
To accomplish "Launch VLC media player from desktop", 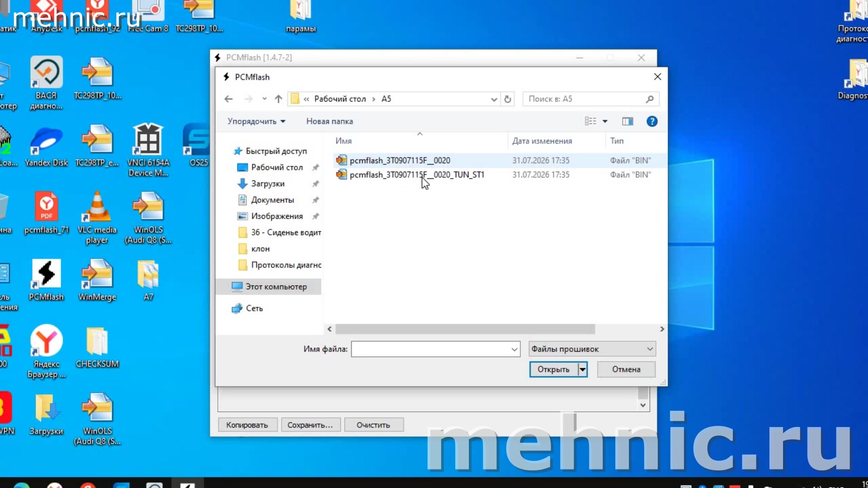I will 97,218.
